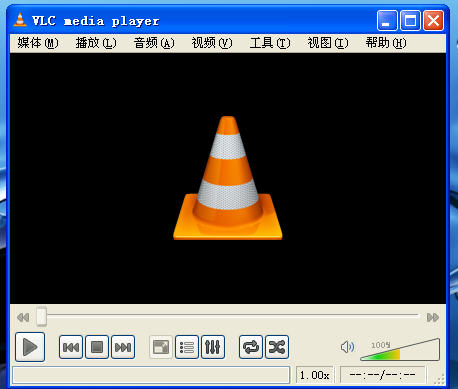Open the 媒体(M) menu
Screen dimensions: 458x389
(38, 43)
